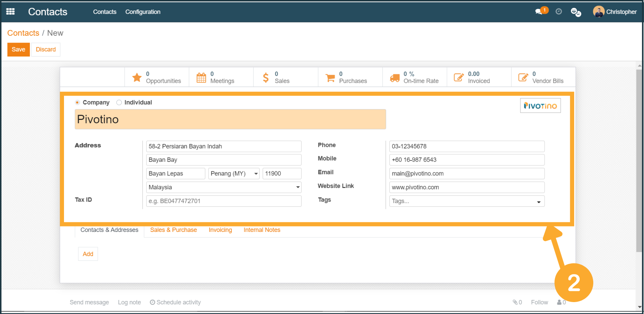The width and height of the screenshot is (644, 314).
Task: Click the Tax ID input field
Action: point(223,201)
